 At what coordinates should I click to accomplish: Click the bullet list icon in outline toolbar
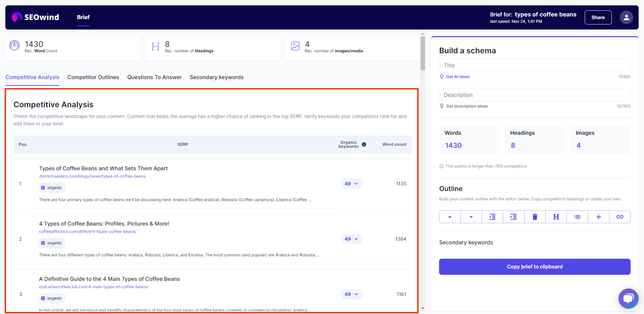pos(577,217)
